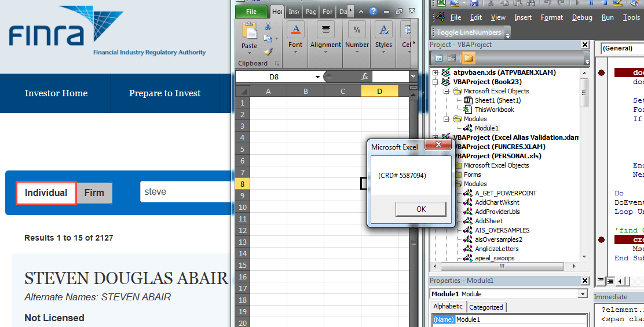Click the Select All corner in worksheet
The image size is (644, 327).
[242, 91]
